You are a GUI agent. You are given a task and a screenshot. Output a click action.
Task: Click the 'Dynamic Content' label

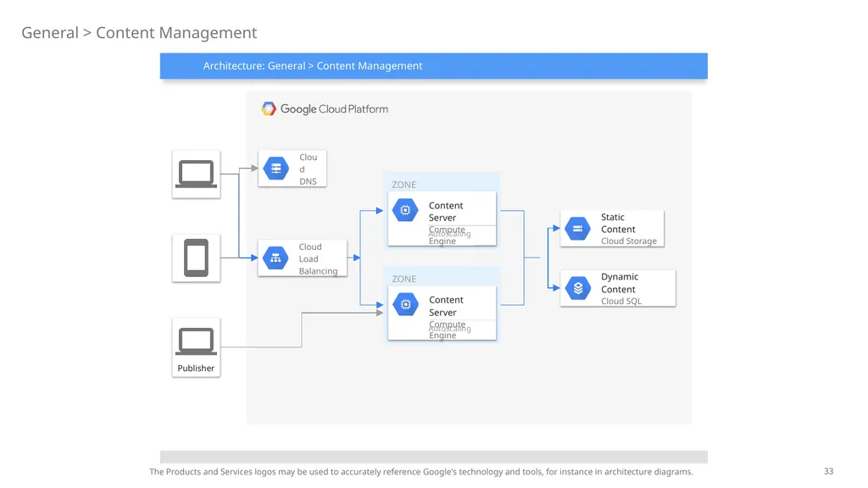click(x=620, y=283)
